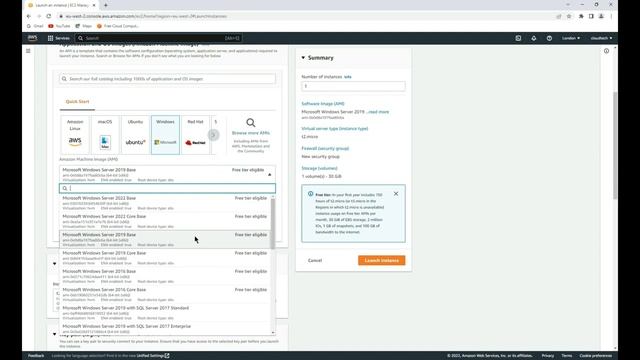
Task: Open browser extensions puzzle icon
Action: pos(581,16)
